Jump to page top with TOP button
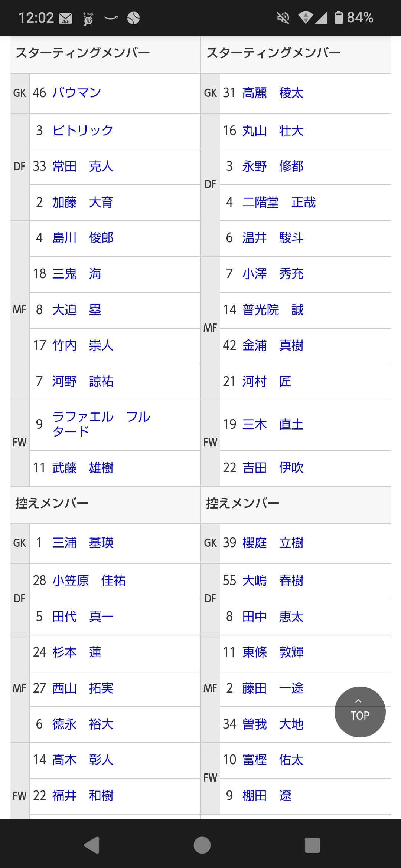Image resolution: width=401 pixels, height=868 pixels. 360,712
